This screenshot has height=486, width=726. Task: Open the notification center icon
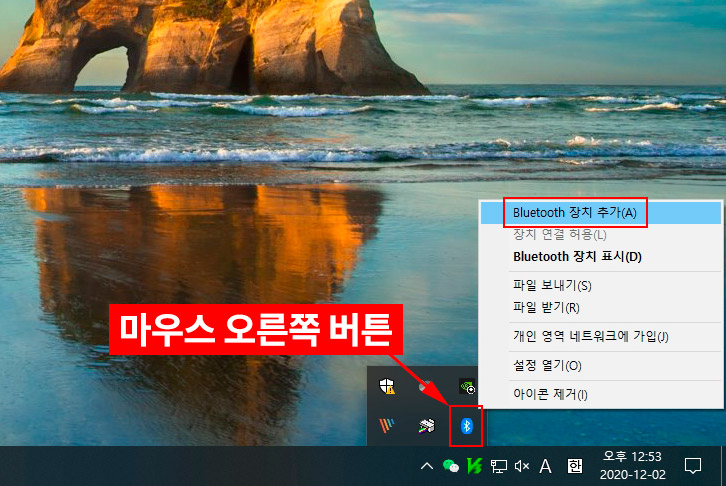click(x=693, y=466)
